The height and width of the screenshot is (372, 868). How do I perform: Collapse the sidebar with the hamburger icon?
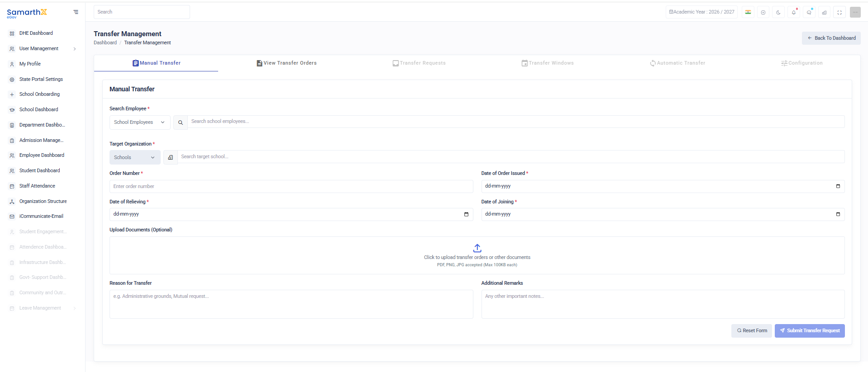click(76, 12)
